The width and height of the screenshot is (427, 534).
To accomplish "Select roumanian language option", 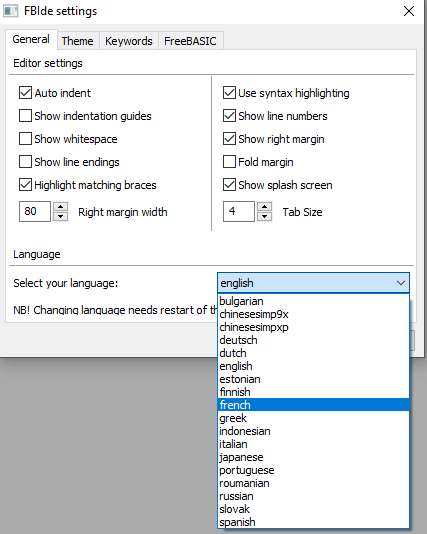I will click(x=313, y=483).
